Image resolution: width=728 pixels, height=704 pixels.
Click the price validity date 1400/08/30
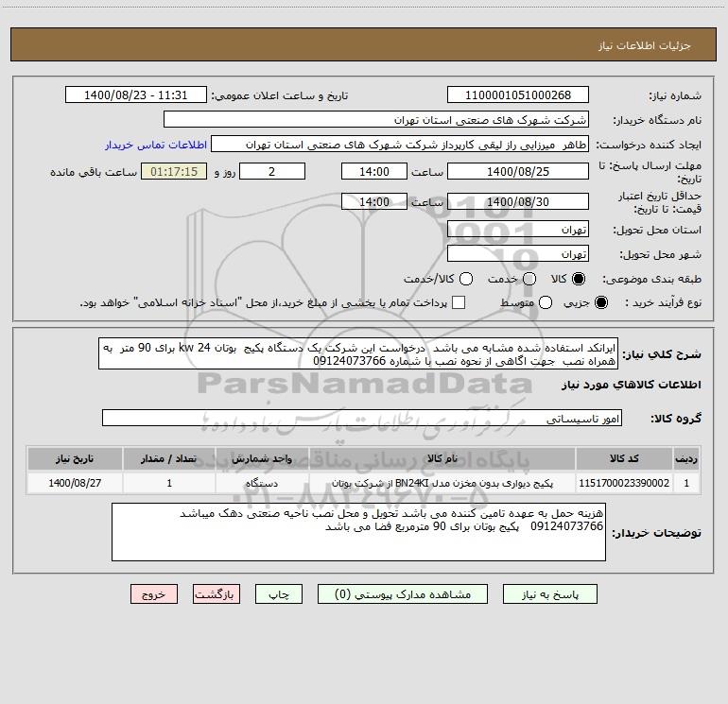coord(518,201)
